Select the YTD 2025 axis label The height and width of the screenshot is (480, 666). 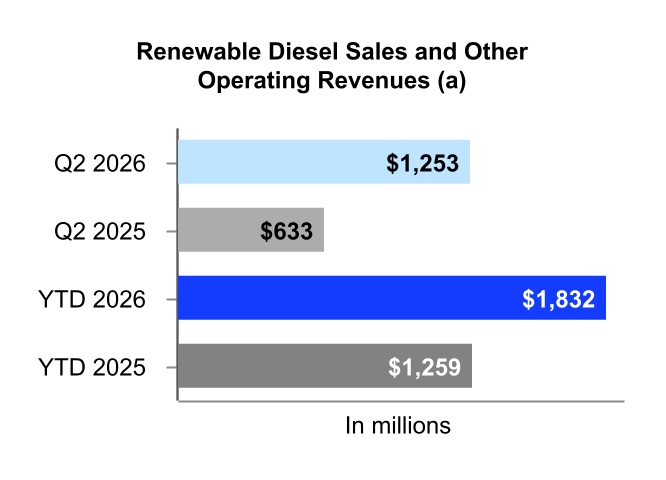(92, 367)
